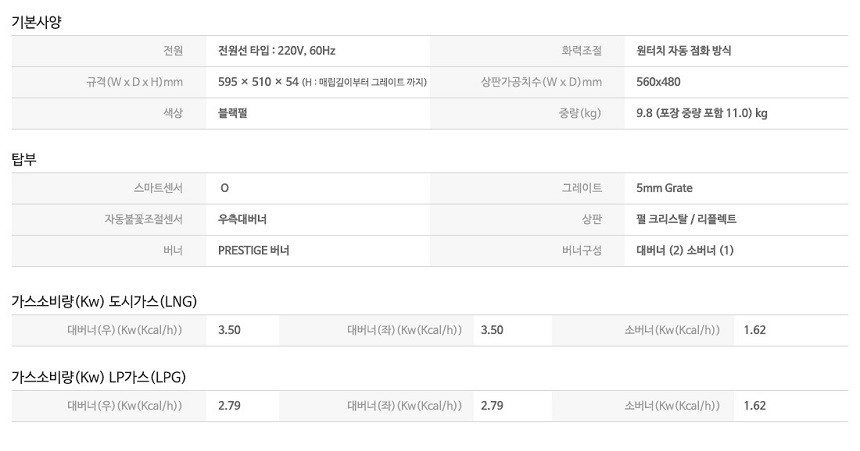
Task: Select the 스마트센서 O value
Action: (x=224, y=188)
